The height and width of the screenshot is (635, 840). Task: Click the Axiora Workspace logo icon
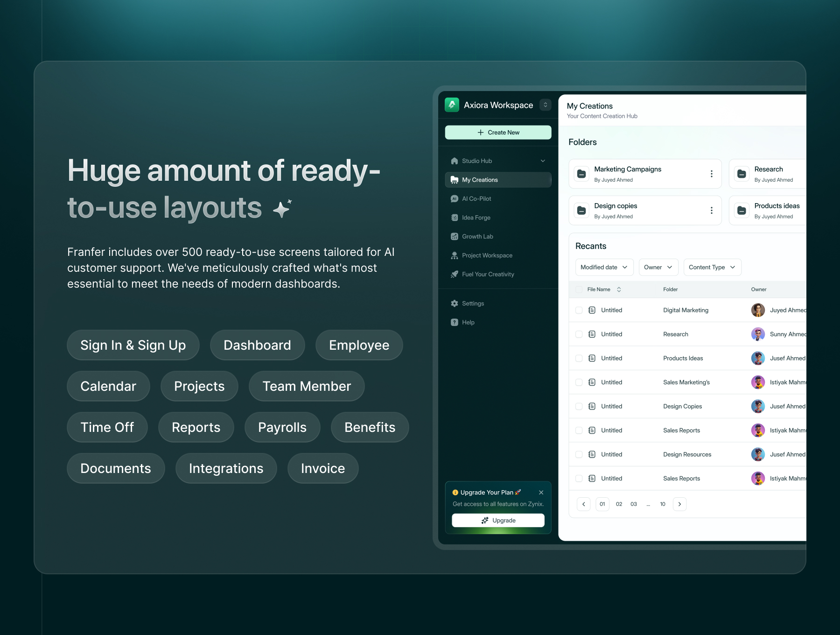pos(452,105)
